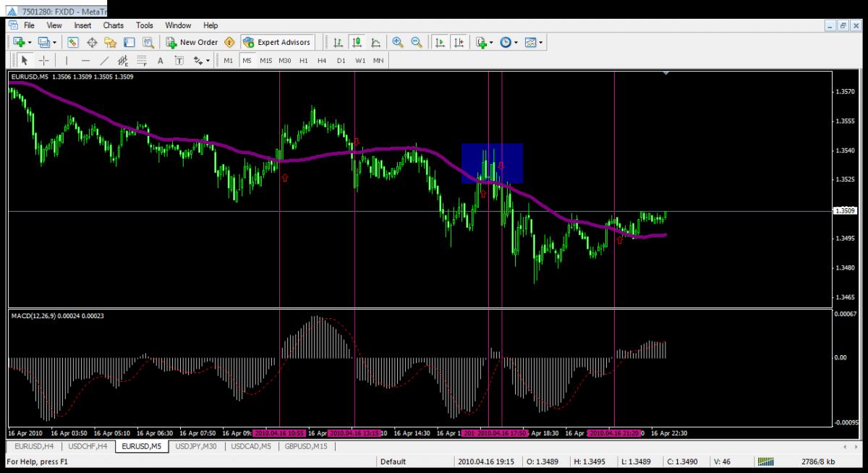Expand the Indicators list dropdown arrow
Image resolution: width=868 pixels, height=473 pixels.
492,43
